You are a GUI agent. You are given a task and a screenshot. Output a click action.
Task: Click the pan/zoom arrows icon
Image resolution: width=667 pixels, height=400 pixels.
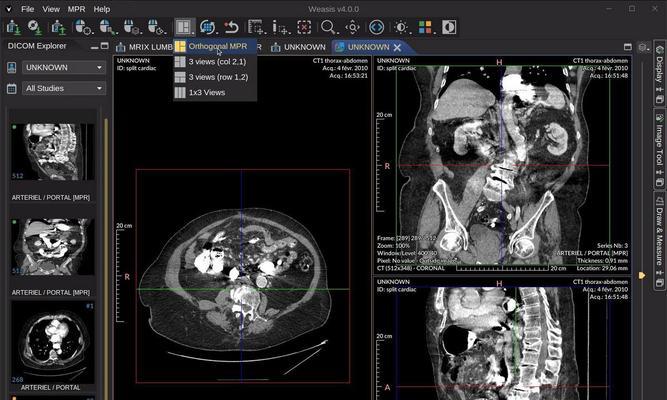pyautogui.click(x=352, y=27)
